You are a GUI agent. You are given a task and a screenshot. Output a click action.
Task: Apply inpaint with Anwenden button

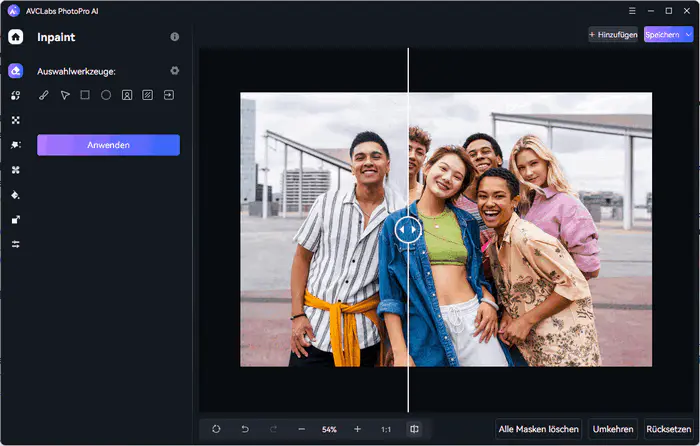point(108,145)
